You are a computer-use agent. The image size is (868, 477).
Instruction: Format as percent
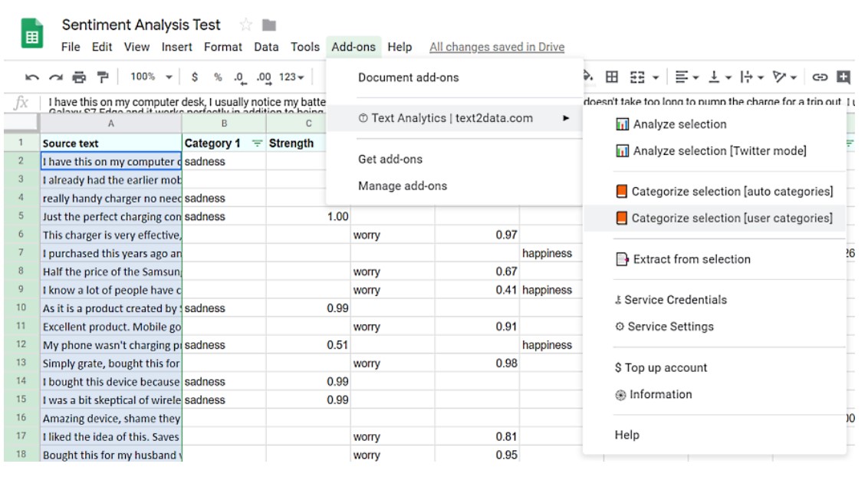point(218,77)
